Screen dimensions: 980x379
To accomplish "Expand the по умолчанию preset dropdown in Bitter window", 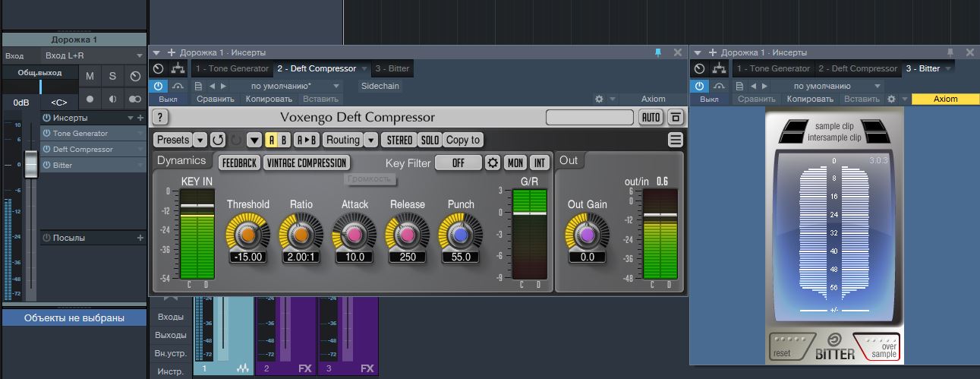I will tap(878, 86).
